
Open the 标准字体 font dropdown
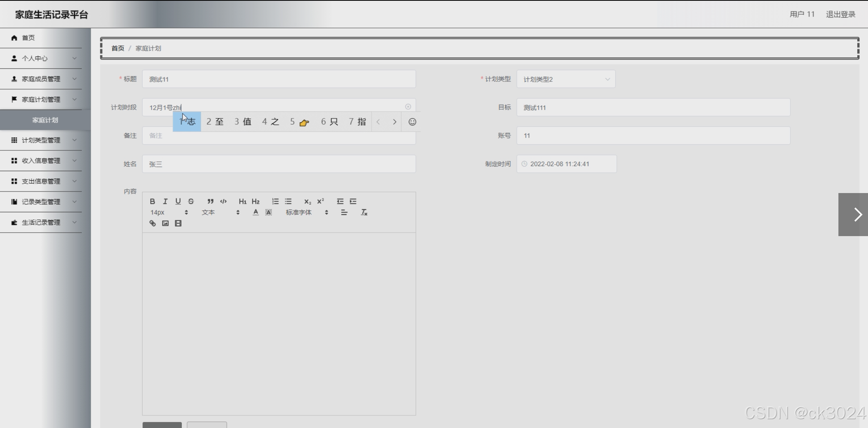pos(307,212)
